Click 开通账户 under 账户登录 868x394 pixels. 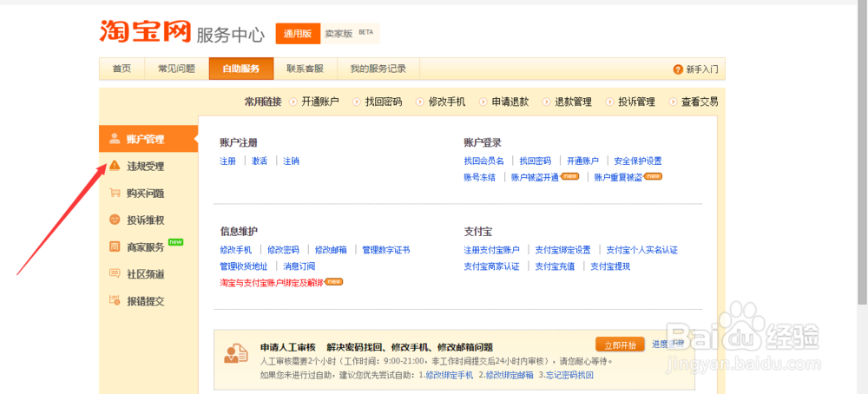coord(583,161)
